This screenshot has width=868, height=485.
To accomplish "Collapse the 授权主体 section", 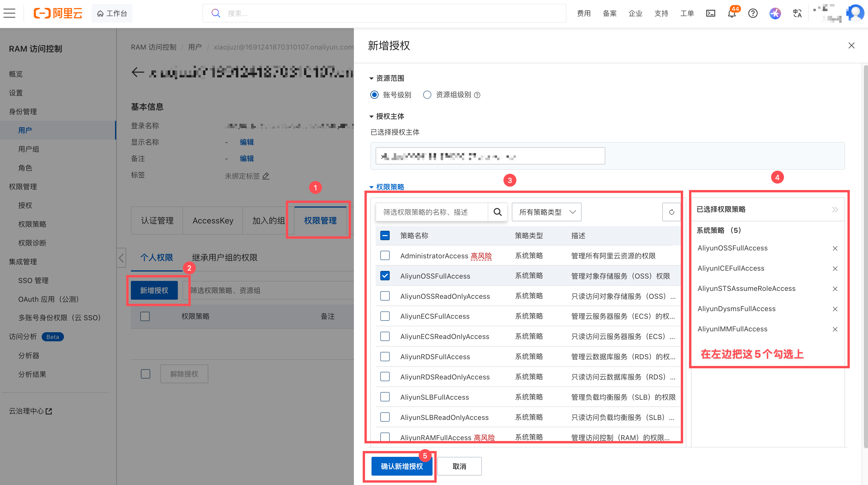I will (x=387, y=116).
